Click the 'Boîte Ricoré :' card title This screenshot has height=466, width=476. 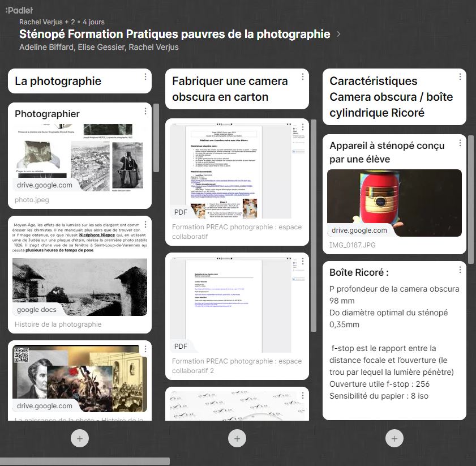(359, 272)
